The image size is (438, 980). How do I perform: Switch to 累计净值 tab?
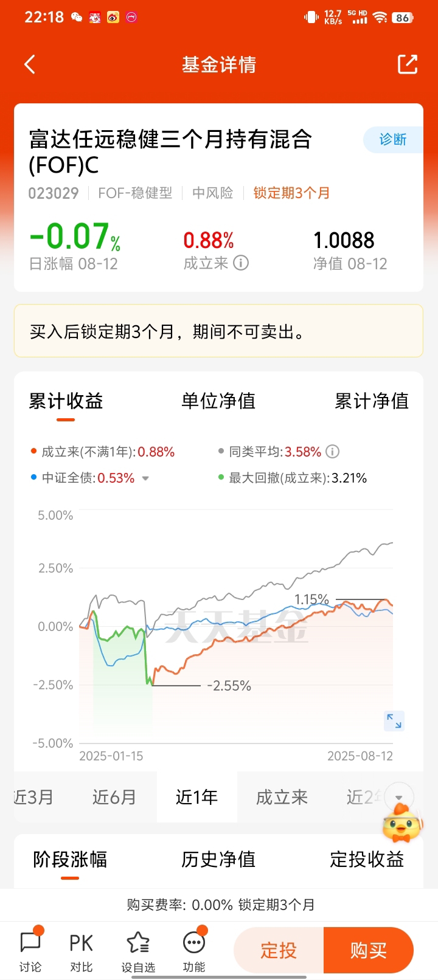tap(372, 401)
